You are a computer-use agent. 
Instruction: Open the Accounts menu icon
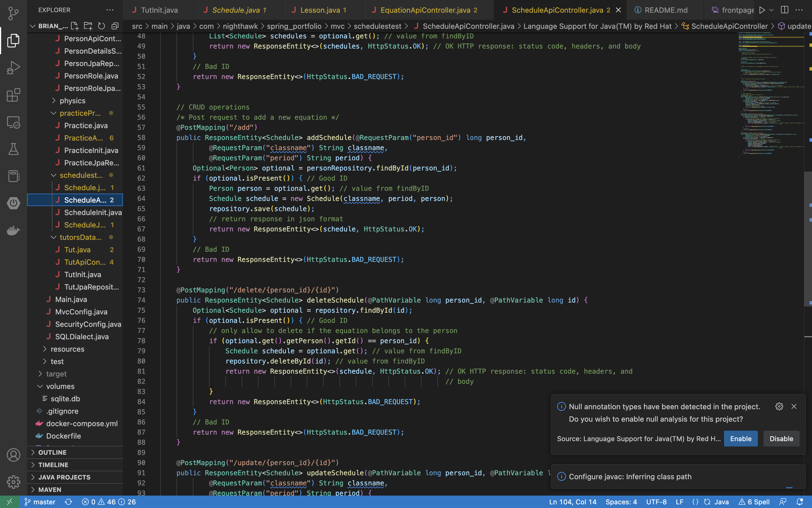(14, 455)
